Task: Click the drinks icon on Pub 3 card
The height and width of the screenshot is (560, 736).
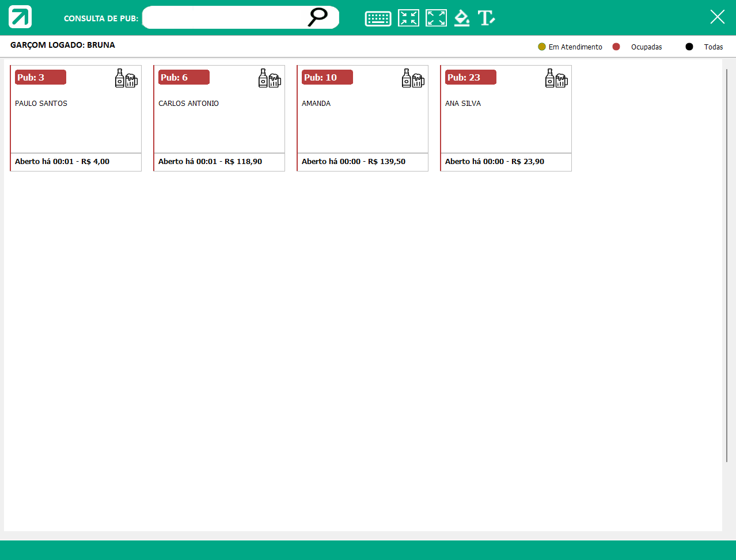Action: [x=126, y=78]
